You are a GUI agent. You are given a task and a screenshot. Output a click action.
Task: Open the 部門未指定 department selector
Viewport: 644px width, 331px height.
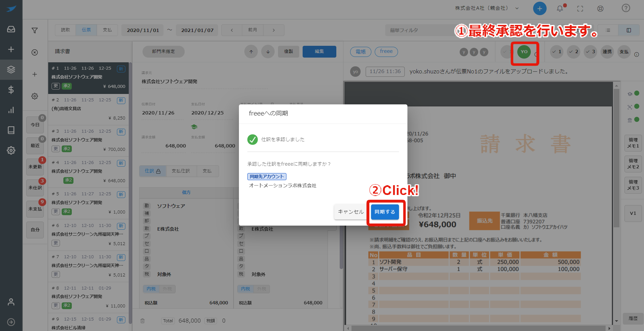point(163,52)
